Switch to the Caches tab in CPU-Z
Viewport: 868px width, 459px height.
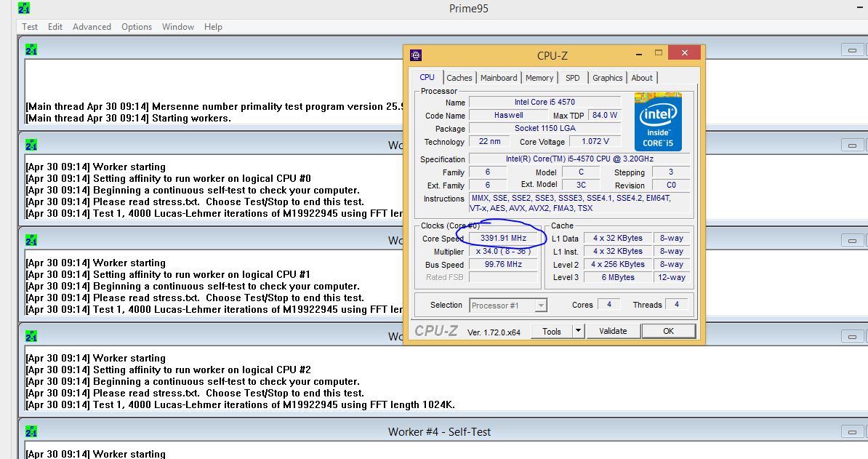pos(459,78)
